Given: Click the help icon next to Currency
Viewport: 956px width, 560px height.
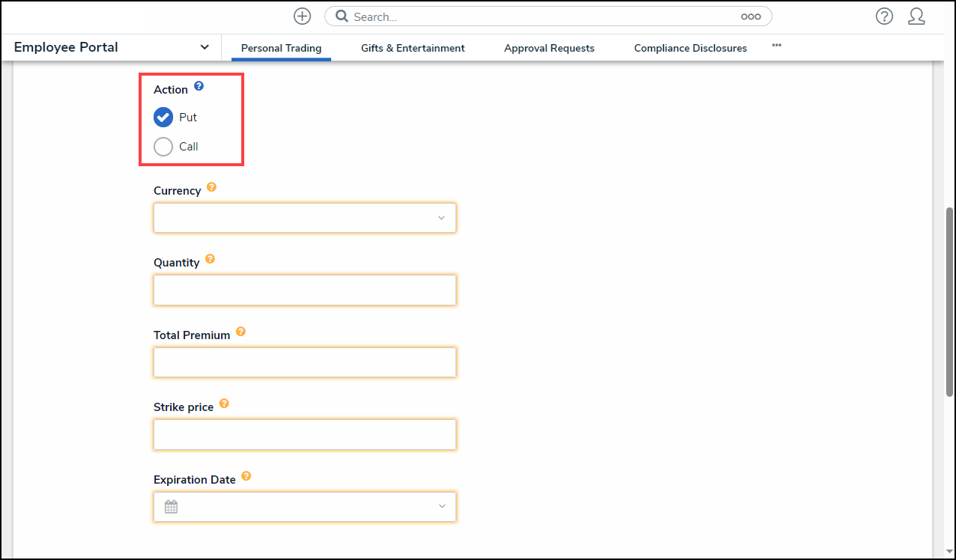Looking at the screenshot, I should [211, 187].
